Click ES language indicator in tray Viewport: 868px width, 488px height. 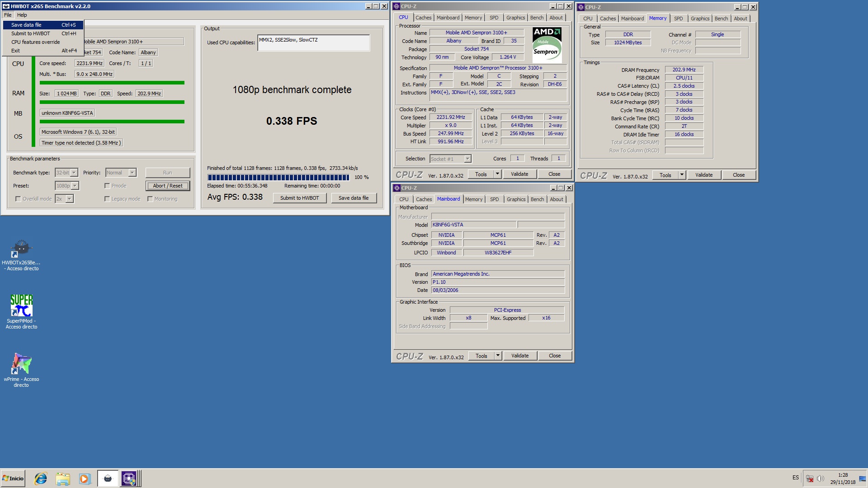click(x=795, y=478)
